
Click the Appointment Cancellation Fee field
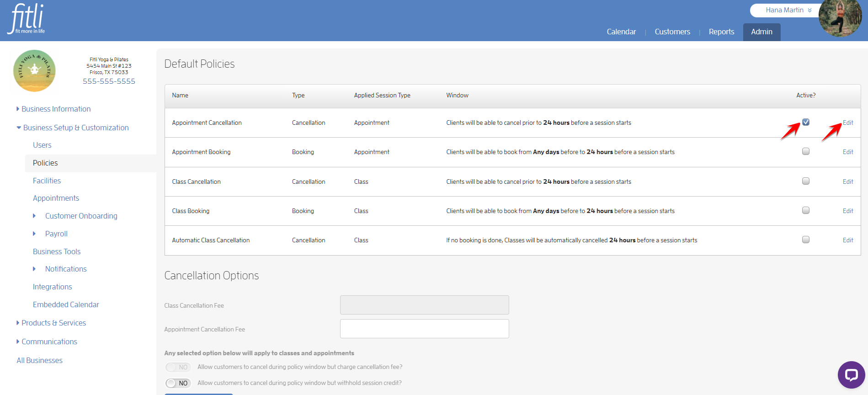[424, 329]
